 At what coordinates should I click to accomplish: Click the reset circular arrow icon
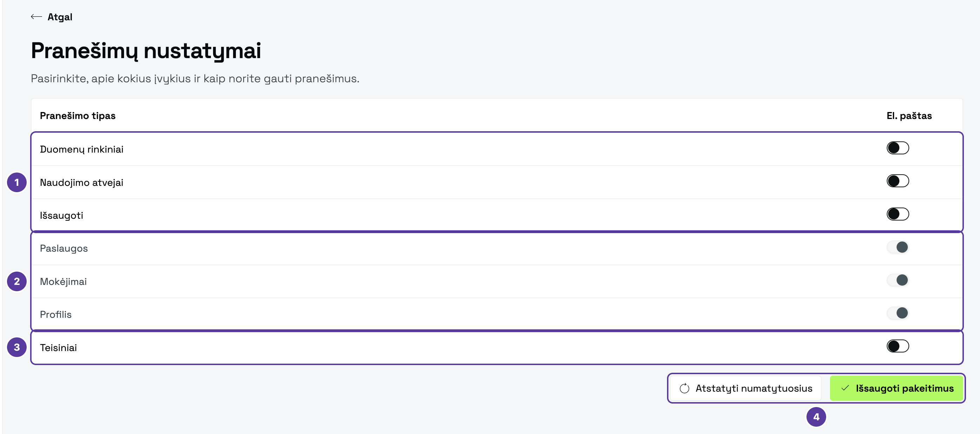point(684,388)
